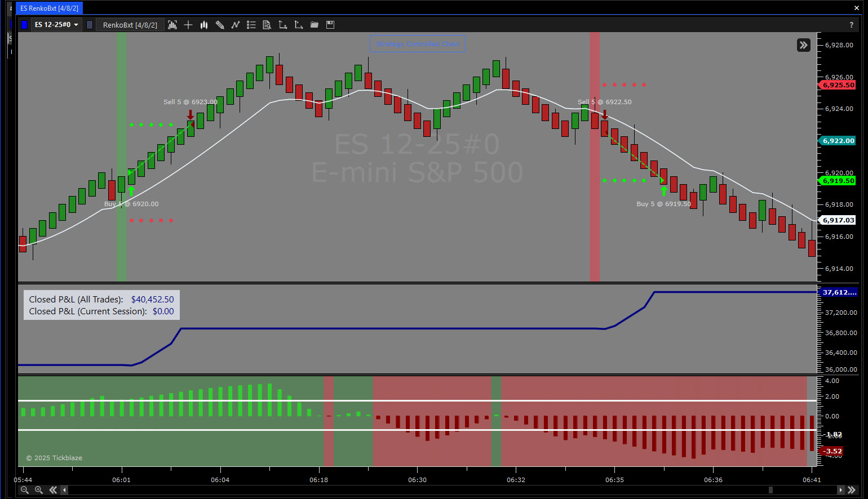The width and height of the screenshot is (868, 499).
Task: Toggle the blue link square beside symbol
Action: point(24,25)
